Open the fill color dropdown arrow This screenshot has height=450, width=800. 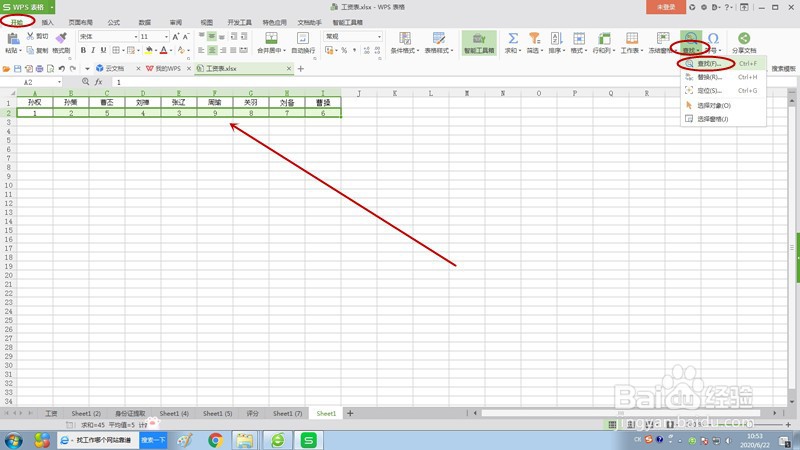pos(156,50)
